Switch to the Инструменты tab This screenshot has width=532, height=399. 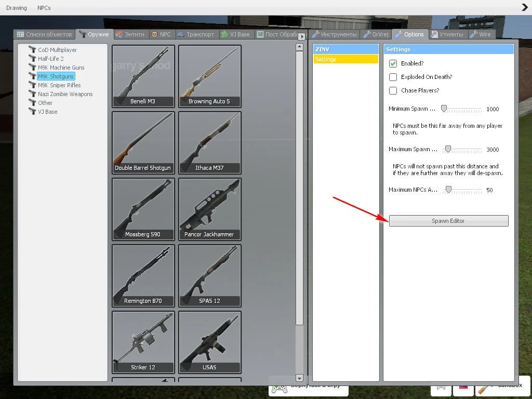point(335,34)
